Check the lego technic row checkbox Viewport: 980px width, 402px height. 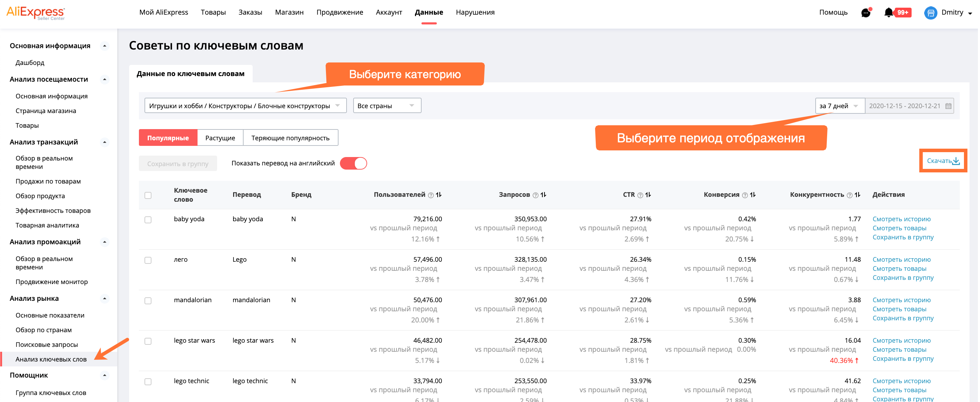point(148,382)
